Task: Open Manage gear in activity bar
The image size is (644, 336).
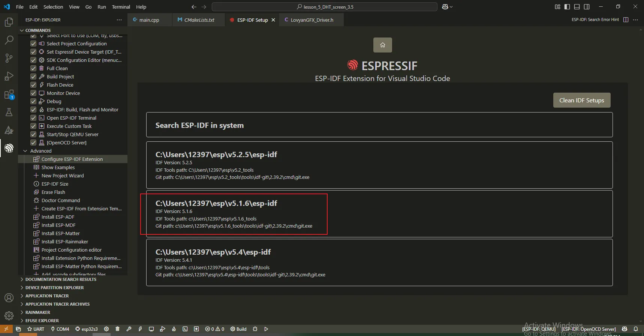Action: (x=9, y=316)
